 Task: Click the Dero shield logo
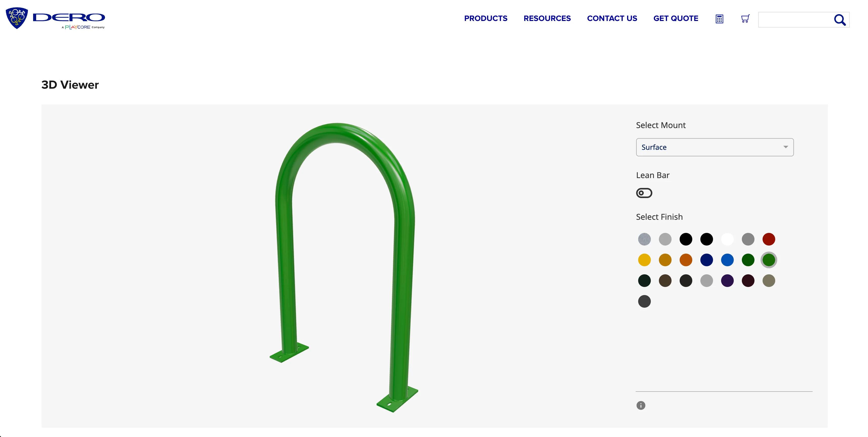[17, 18]
